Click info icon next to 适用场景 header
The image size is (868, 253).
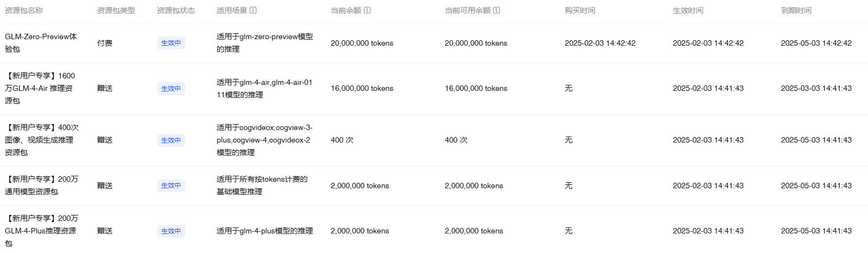253,10
